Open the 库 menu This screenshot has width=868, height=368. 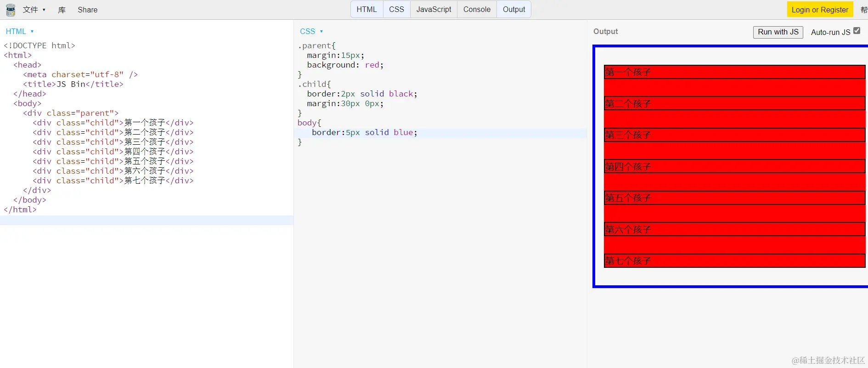(x=62, y=10)
